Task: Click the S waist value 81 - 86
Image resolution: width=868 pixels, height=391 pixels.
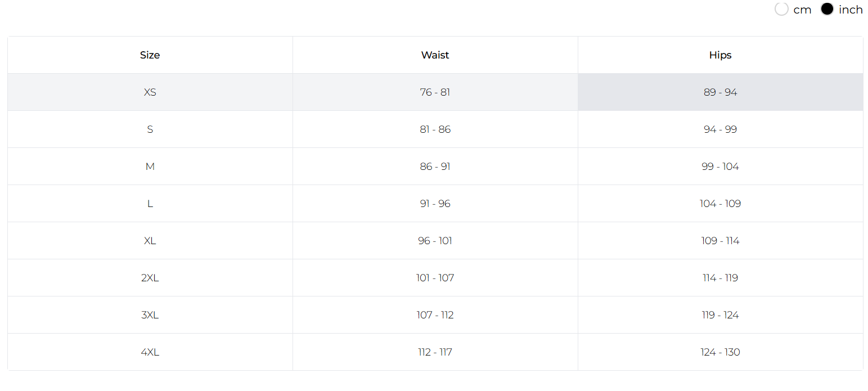Action: pyautogui.click(x=435, y=129)
